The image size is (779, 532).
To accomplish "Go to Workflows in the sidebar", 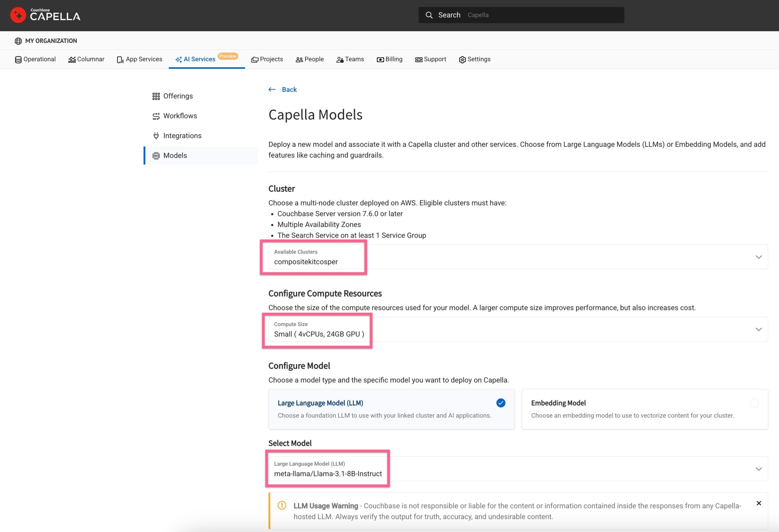I will pyautogui.click(x=201, y=116).
